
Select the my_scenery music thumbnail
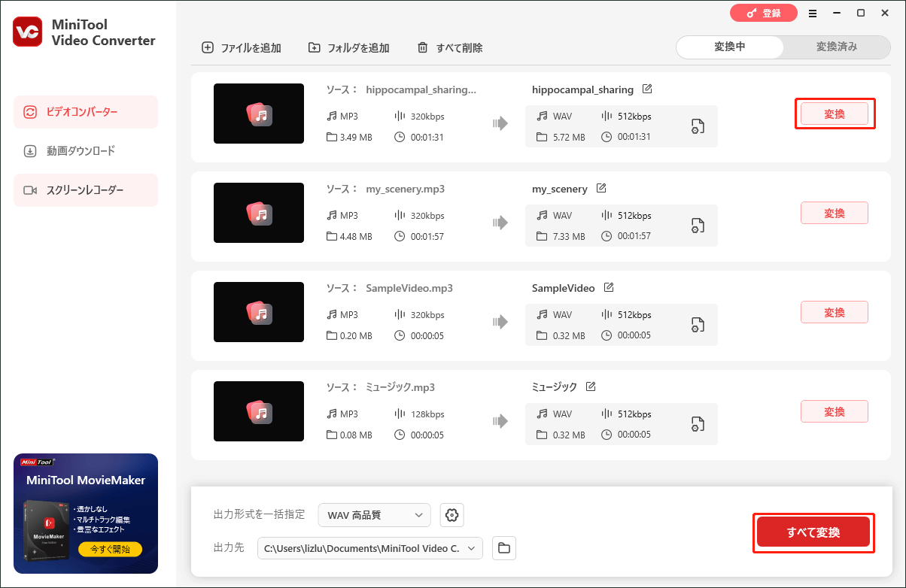coord(259,213)
